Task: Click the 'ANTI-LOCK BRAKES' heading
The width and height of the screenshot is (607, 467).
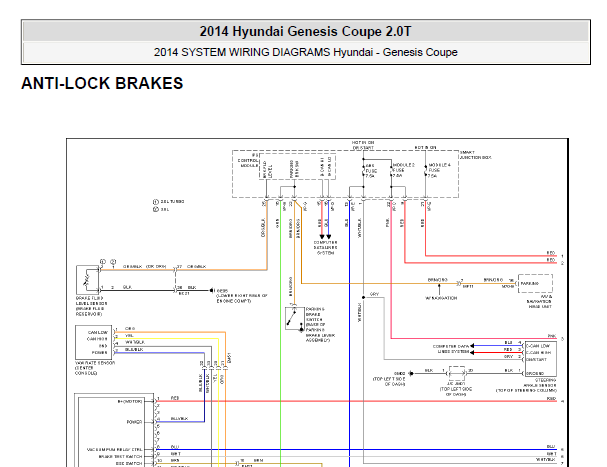Action: [102, 84]
